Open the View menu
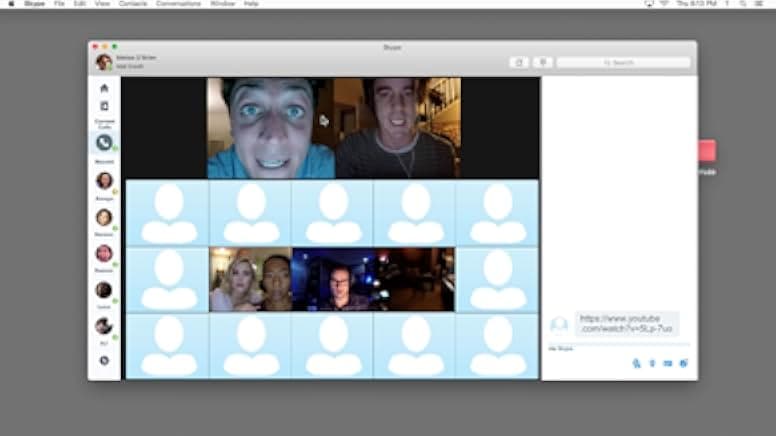 [100, 4]
